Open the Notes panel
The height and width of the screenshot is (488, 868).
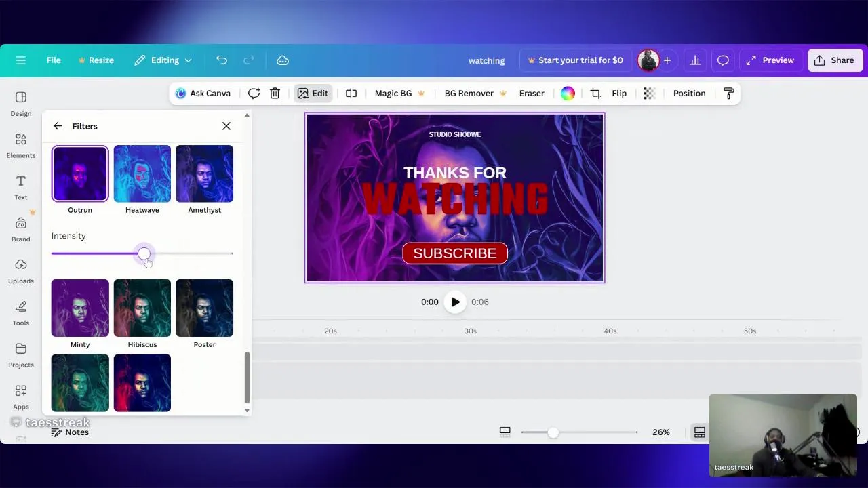pyautogui.click(x=70, y=432)
